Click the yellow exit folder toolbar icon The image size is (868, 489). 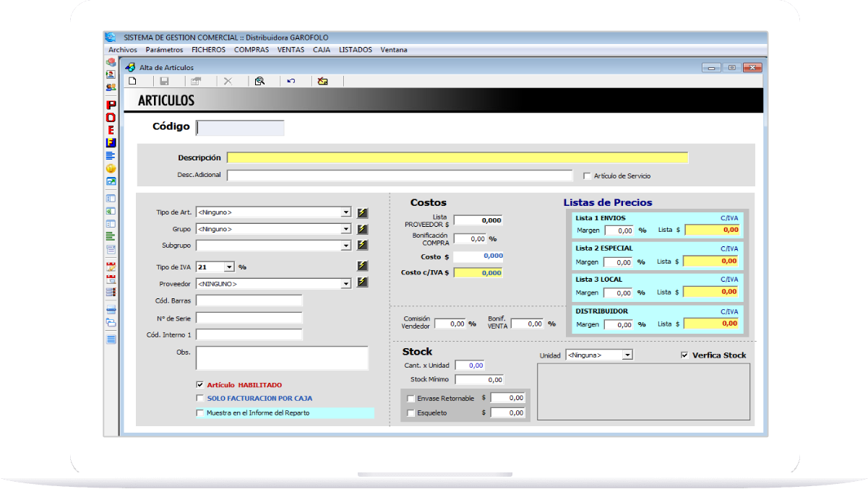pos(323,81)
